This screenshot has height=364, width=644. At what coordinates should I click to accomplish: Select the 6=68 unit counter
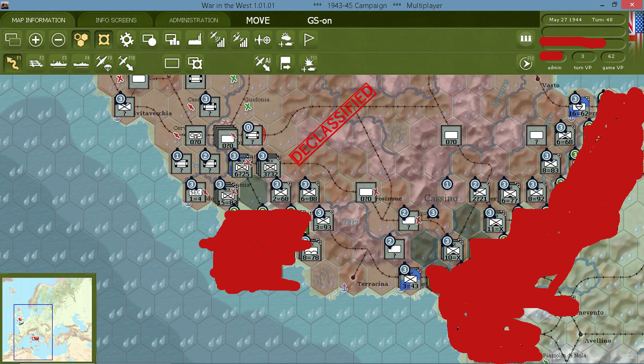click(564, 136)
